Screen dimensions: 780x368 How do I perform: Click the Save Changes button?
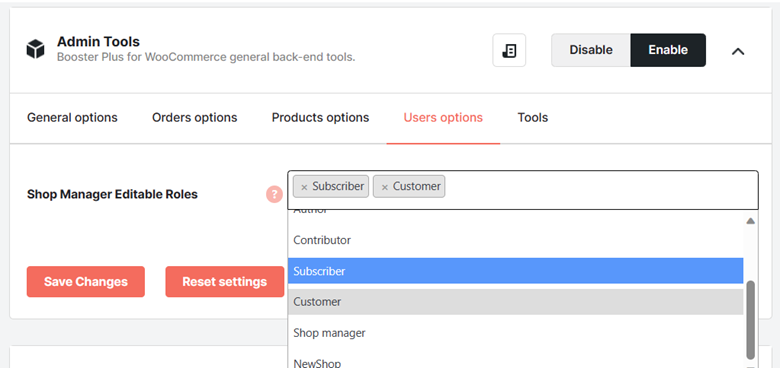[86, 281]
